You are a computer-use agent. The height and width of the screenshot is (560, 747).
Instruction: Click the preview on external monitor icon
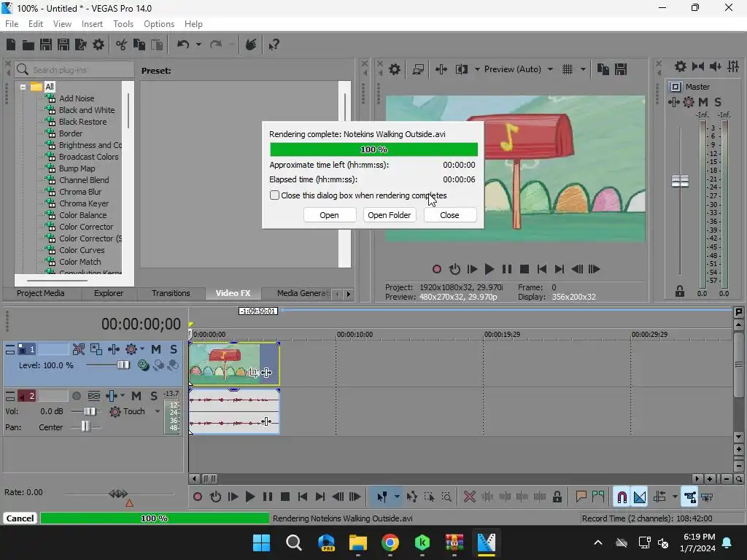click(418, 69)
